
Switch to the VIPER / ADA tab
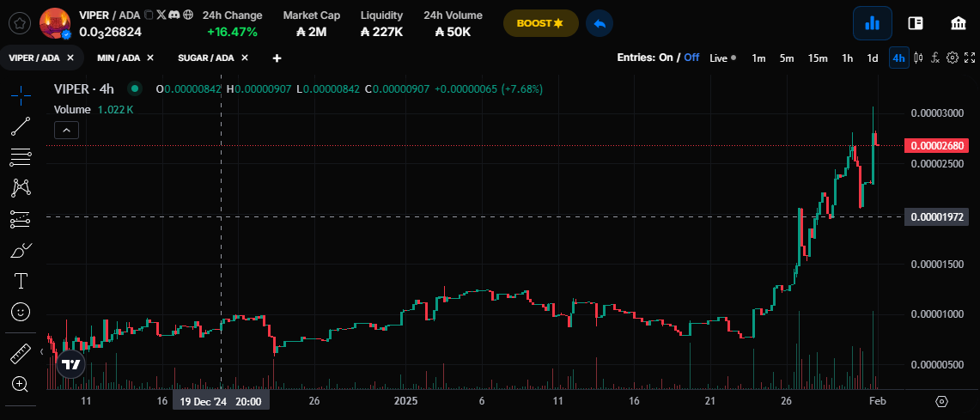click(34, 58)
